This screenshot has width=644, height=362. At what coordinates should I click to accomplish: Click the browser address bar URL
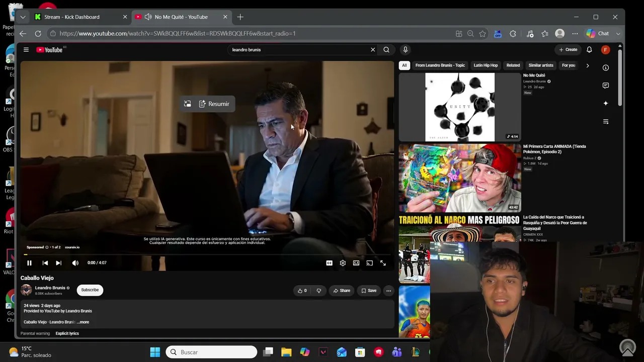[x=178, y=34]
